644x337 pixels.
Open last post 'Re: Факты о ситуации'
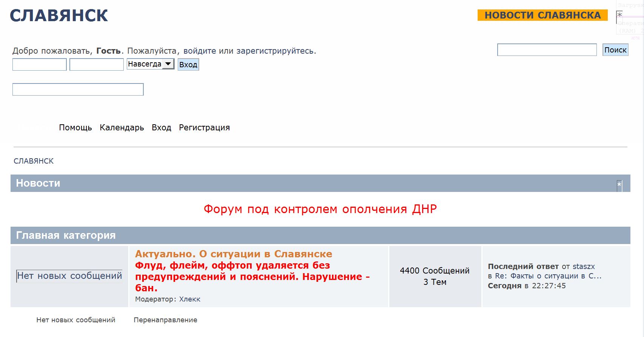pyautogui.click(x=548, y=276)
